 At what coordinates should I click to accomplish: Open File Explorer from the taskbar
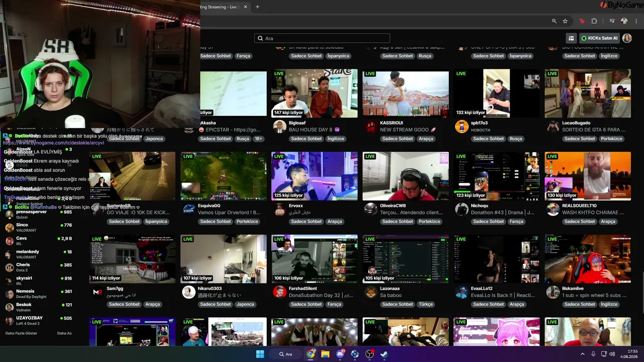pos(326,354)
